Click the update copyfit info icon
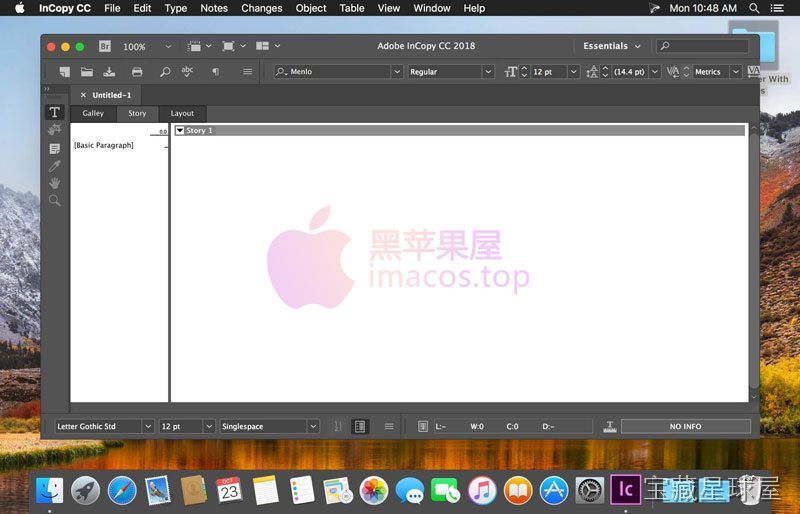The image size is (800, 514). pyautogui.click(x=422, y=426)
